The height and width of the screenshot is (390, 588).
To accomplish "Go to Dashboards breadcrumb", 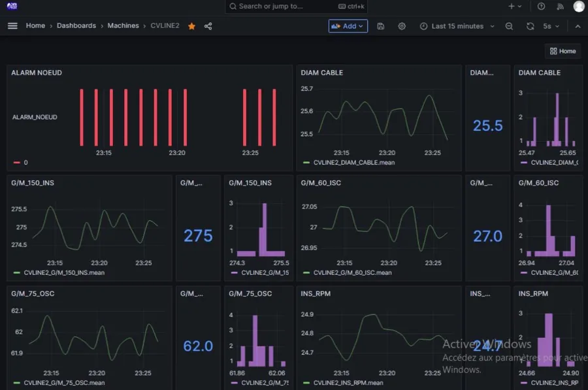I will 76,25.
